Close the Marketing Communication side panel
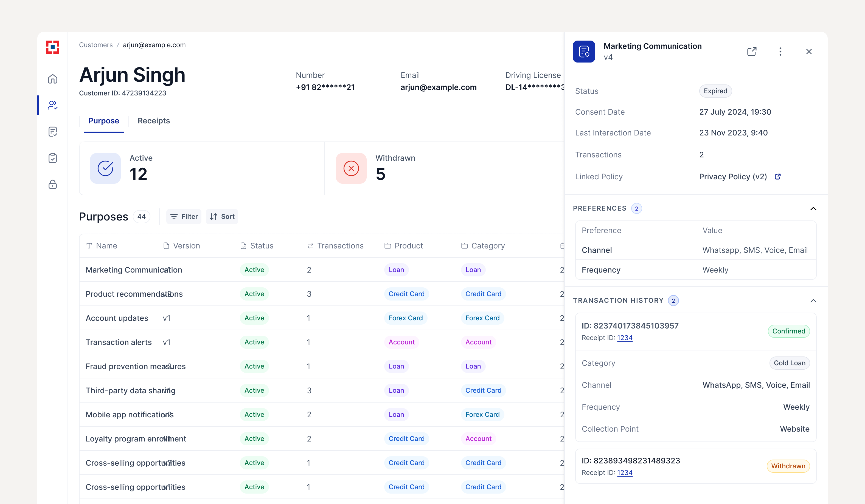The width and height of the screenshot is (865, 504). pos(809,52)
